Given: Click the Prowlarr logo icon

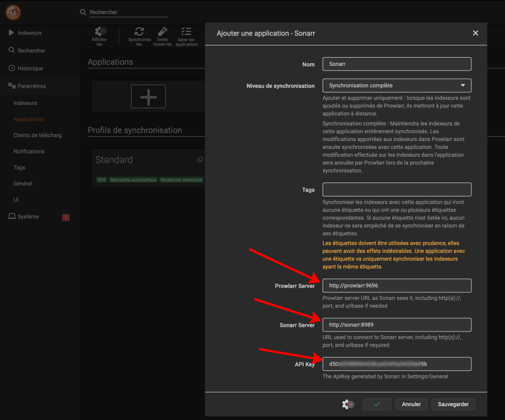Looking at the screenshot, I should (x=12, y=12).
